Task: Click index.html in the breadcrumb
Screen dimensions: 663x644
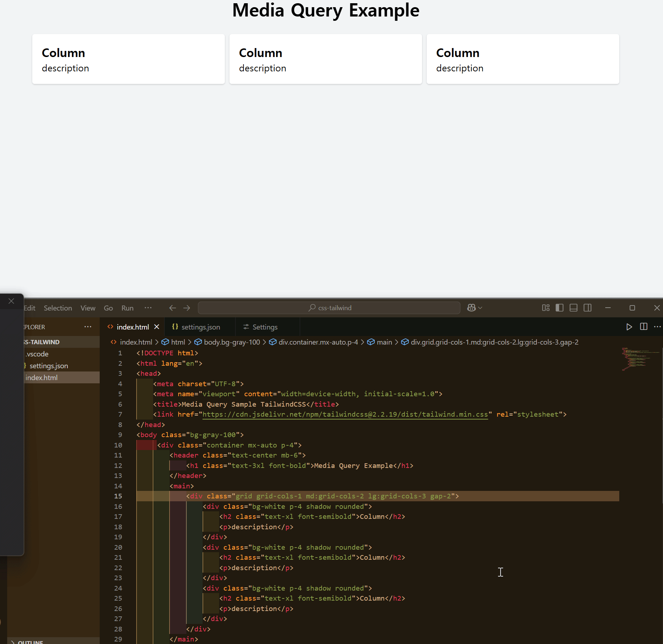Action: pyautogui.click(x=136, y=342)
